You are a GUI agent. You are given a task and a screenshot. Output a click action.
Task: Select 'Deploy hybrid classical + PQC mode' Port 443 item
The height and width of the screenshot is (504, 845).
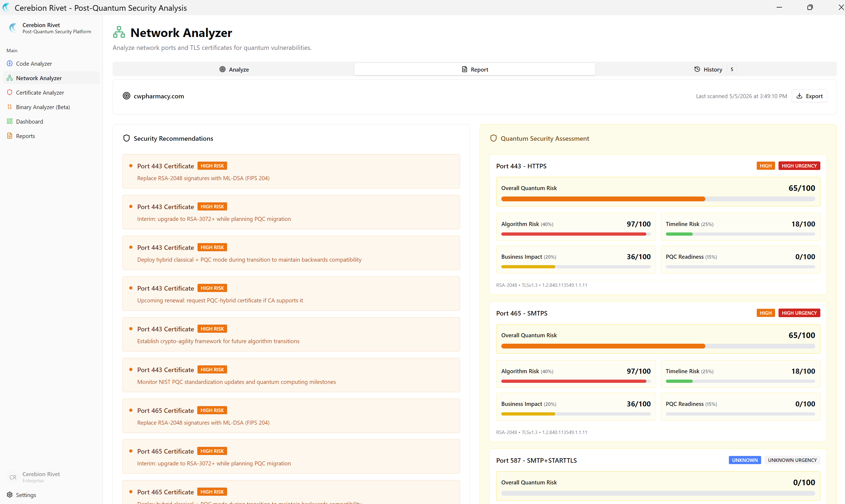tap(291, 253)
